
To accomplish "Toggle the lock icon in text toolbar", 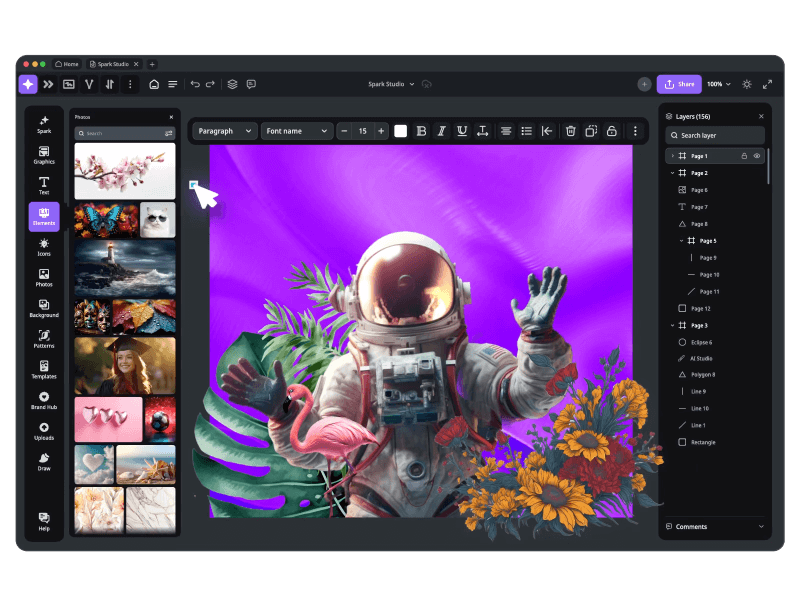I will click(x=612, y=131).
